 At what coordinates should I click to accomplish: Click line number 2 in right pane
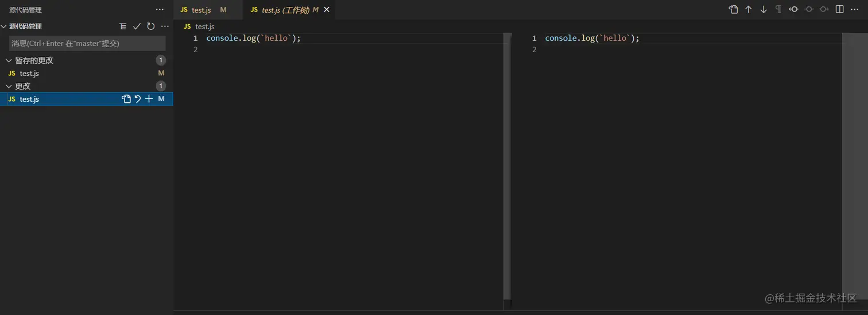(534, 49)
